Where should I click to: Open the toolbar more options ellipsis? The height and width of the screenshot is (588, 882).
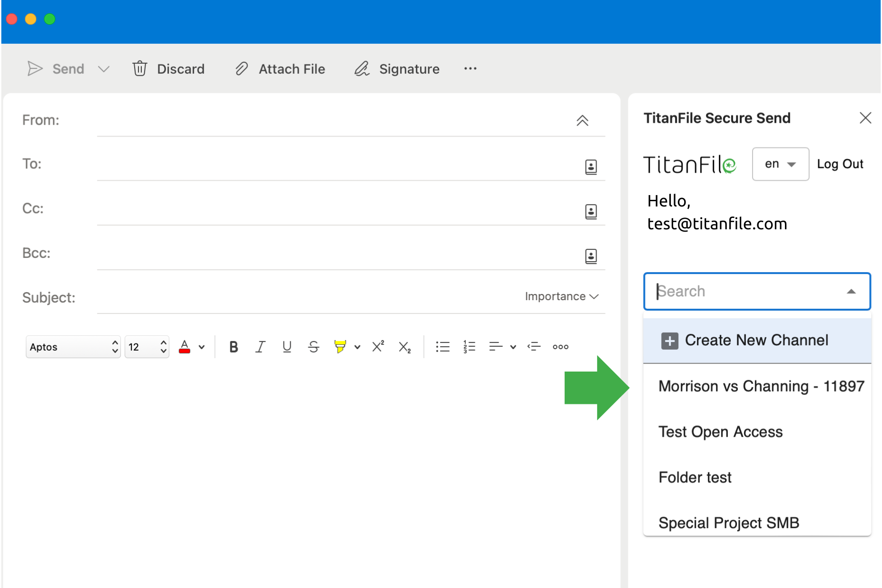[x=470, y=69]
